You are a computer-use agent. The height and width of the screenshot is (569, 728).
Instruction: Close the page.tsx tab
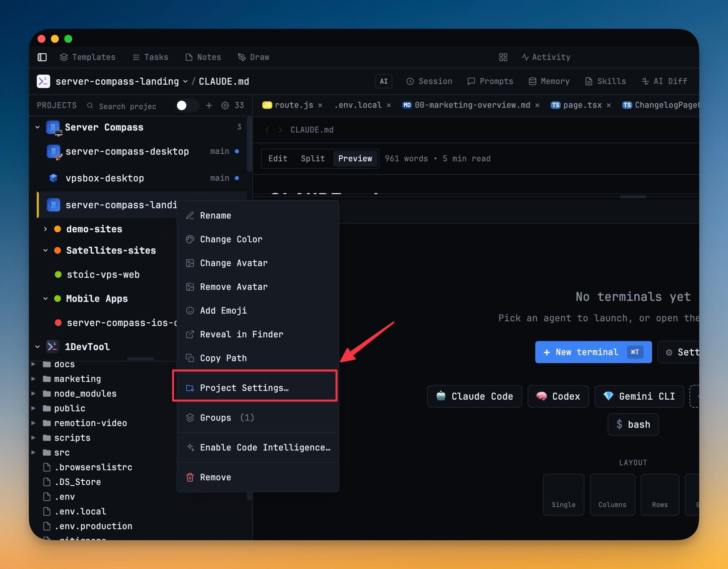(x=609, y=105)
